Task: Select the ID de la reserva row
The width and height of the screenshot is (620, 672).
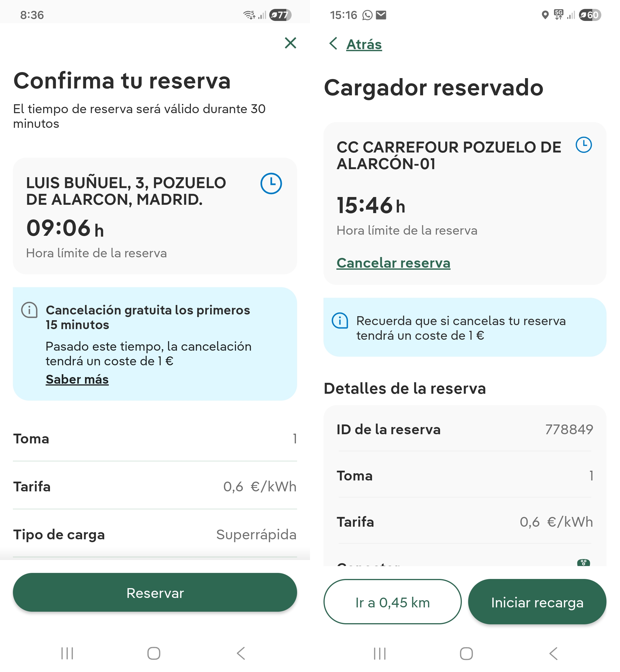Action: pyautogui.click(x=465, y=429)
